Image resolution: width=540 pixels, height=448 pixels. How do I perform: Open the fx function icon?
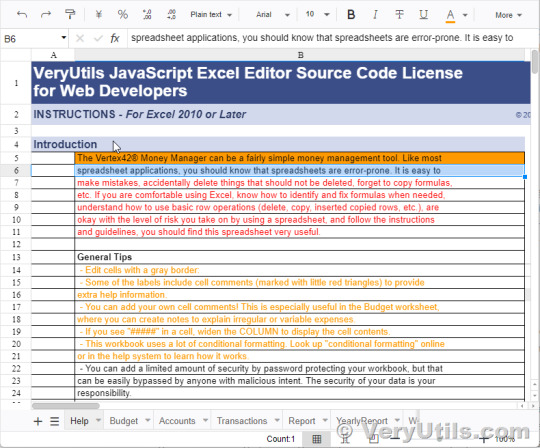click(x=115, y=38)
